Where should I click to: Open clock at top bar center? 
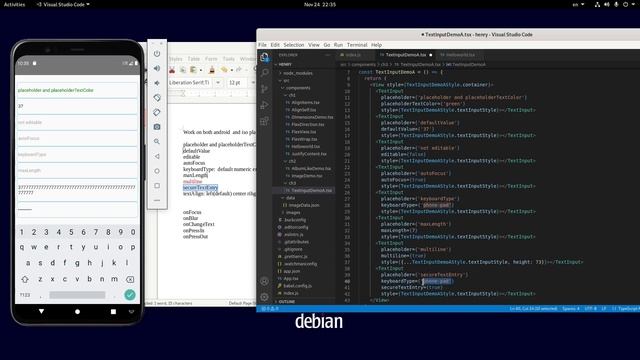[x=320, y=4]
